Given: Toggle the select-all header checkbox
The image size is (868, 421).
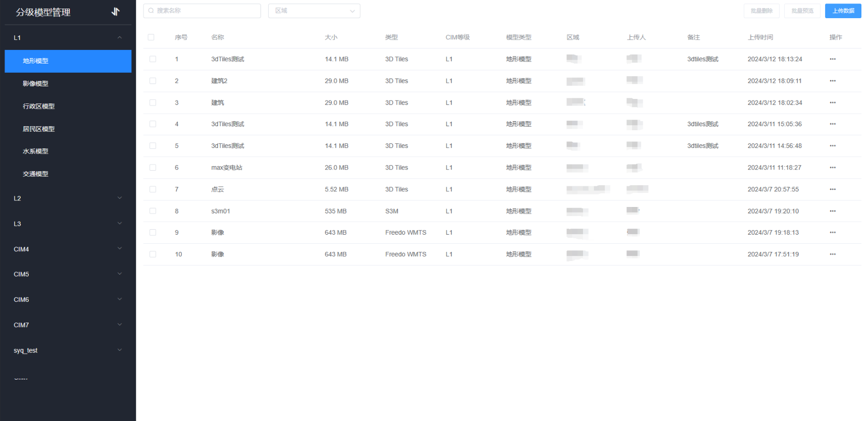Looking at the screenshot, I should click(x=151, y=37).
